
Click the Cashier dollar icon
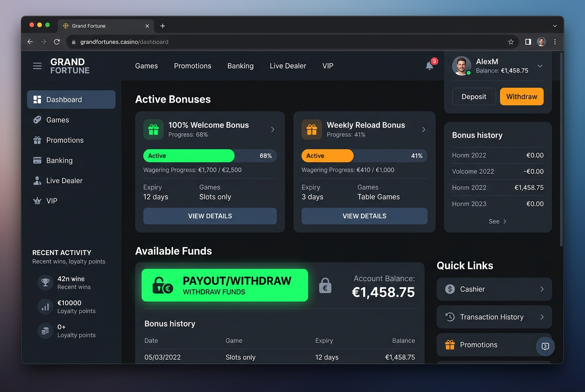[450, 289]
